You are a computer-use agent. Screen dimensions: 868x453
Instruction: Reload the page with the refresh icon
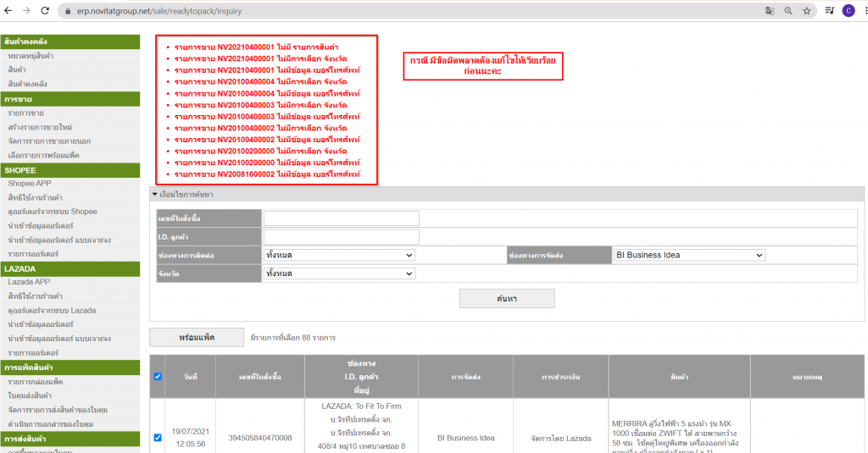(46, 11)
